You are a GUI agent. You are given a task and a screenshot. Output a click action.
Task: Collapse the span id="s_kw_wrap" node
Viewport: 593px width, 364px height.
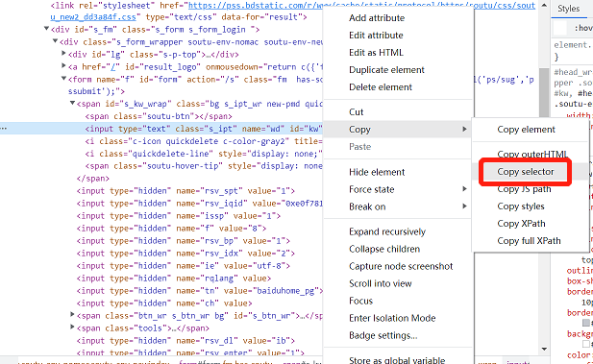tap(72, 103)
